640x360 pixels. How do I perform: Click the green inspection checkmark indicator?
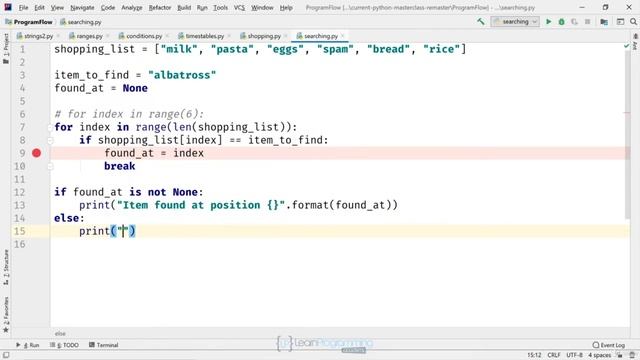click(x=627, y=47)
